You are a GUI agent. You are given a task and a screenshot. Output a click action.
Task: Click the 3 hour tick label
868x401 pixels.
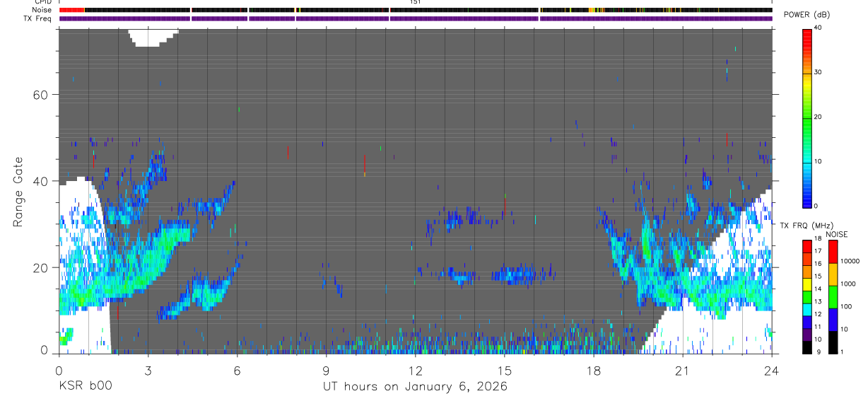coord(148,369)
